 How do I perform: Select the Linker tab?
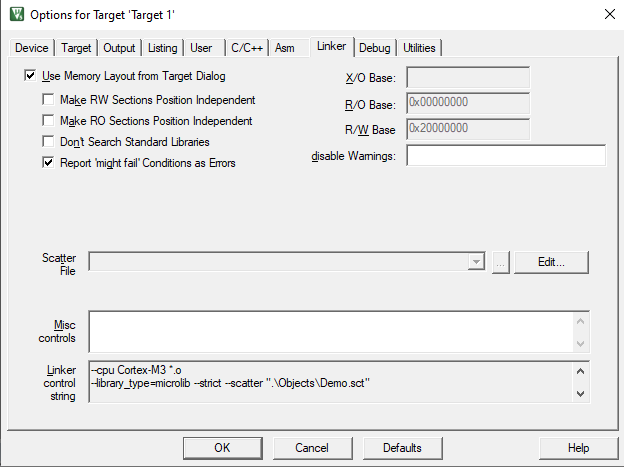click(331, 46)
